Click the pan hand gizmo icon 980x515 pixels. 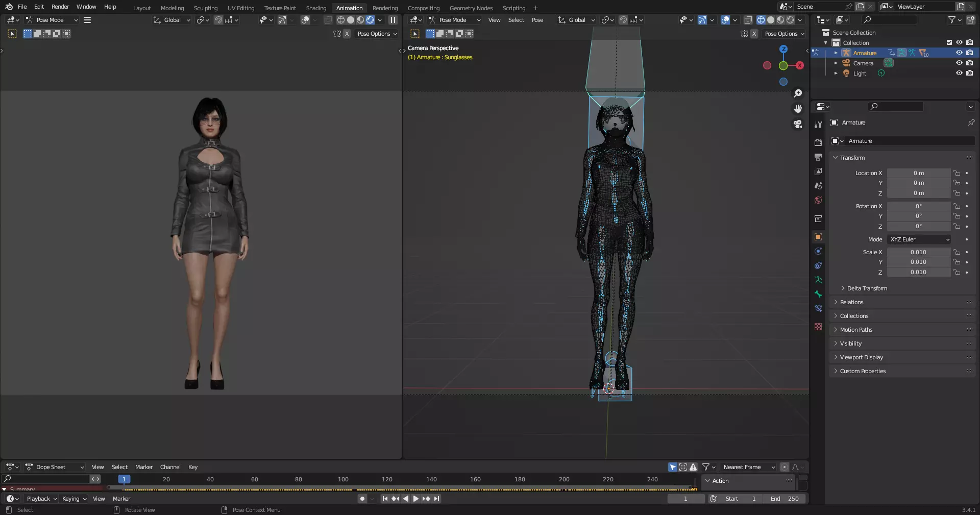point(798,109)
